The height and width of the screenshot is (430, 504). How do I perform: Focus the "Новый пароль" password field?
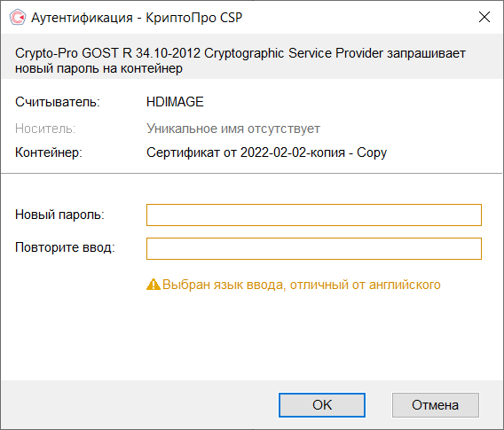(314, 215)
